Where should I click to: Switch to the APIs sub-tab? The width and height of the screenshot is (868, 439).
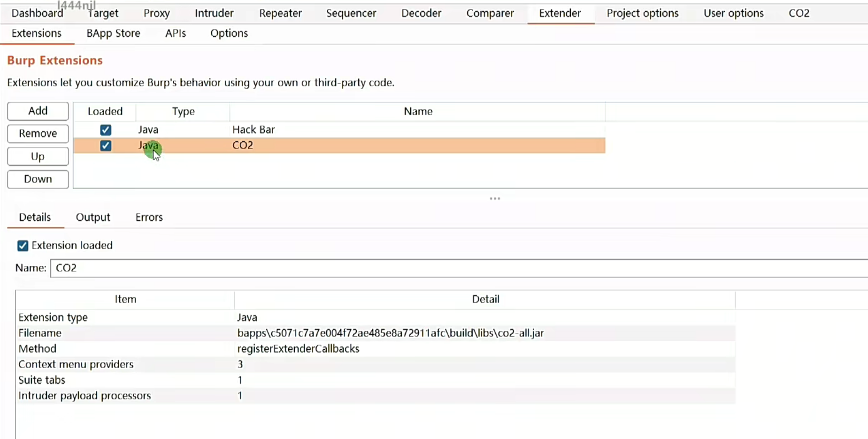click(176, 33)
